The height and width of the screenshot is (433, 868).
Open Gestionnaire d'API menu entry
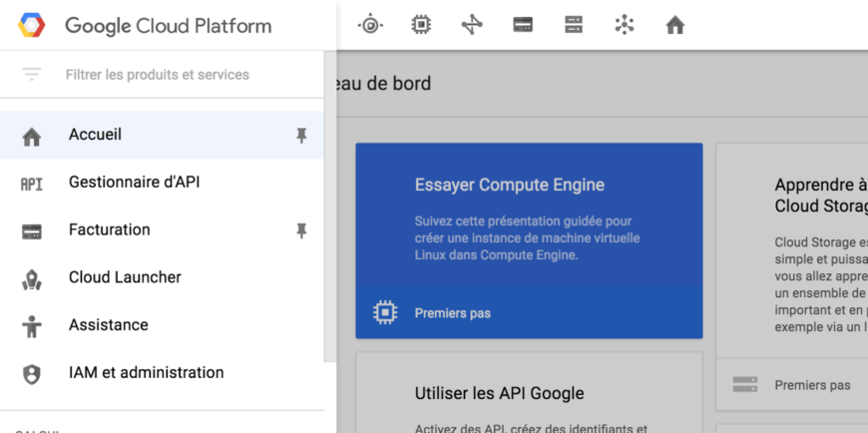[162, 183]
